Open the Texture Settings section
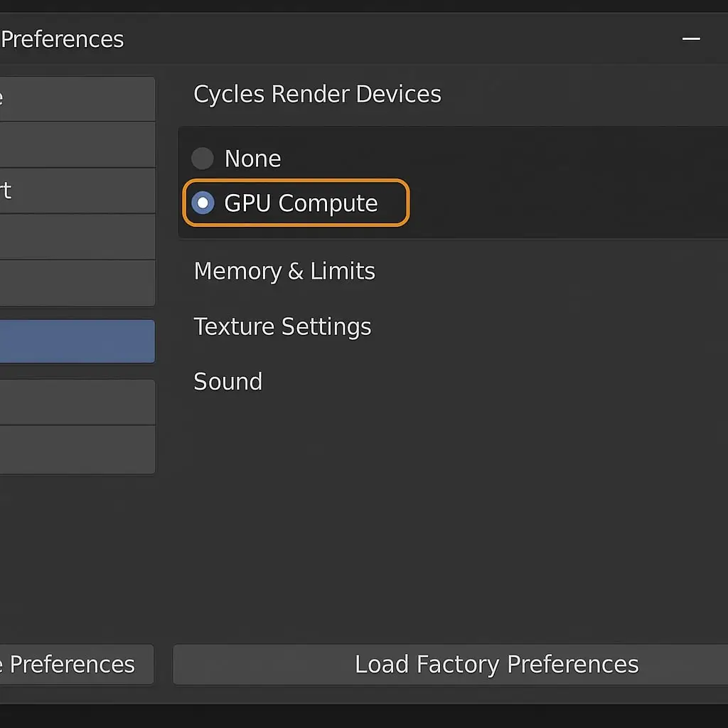This screenshot has height=728, width=728. click(x=282, y=326)
